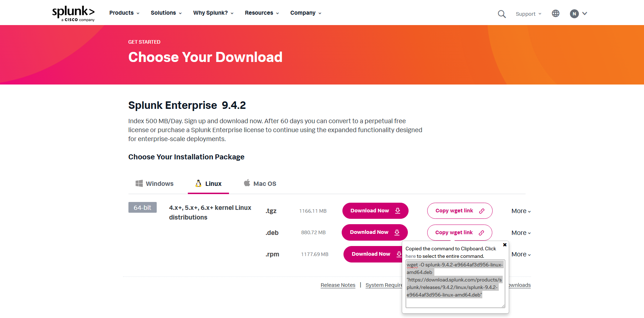This screenshot has width=644, height=318.
Task: Grab the textarea resize handle
Action: pos(503,305)
